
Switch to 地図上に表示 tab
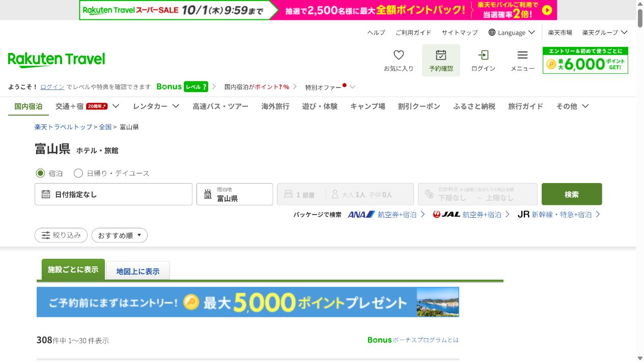138,271
